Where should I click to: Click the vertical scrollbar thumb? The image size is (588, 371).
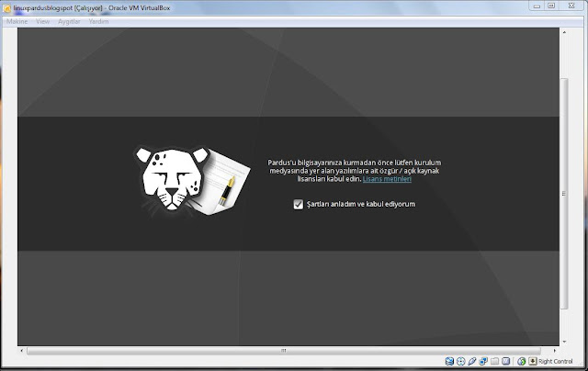pos(564,194)
